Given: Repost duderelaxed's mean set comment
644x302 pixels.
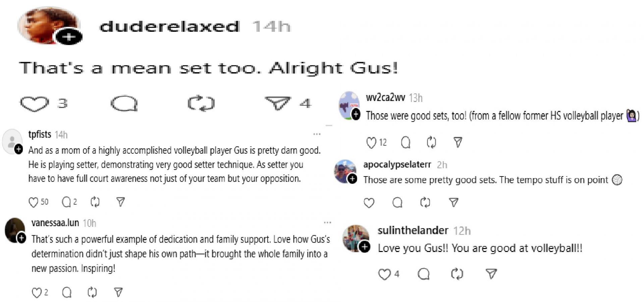Looking at the screenshot, I should [201, 104].
